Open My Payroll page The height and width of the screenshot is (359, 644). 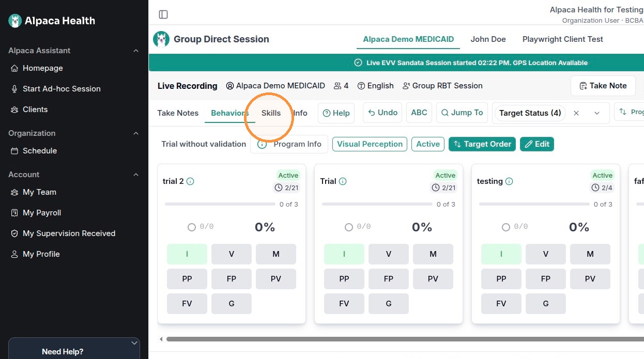[x=42, y=213]
